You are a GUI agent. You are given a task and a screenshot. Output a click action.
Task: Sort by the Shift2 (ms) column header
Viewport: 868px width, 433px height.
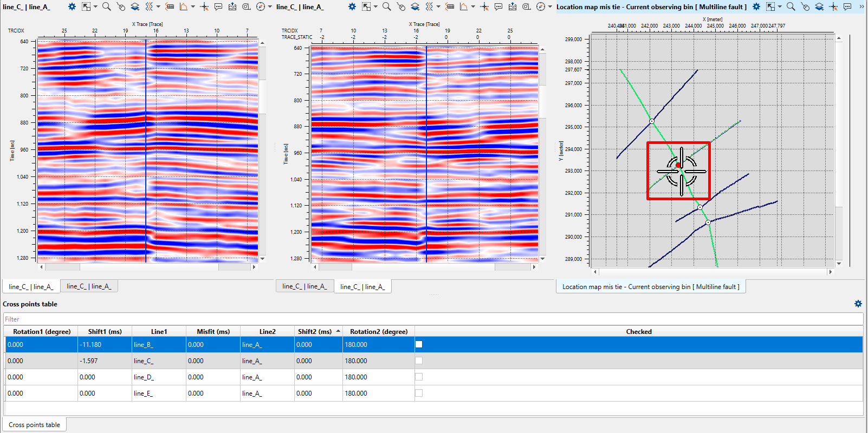(315, 331)
